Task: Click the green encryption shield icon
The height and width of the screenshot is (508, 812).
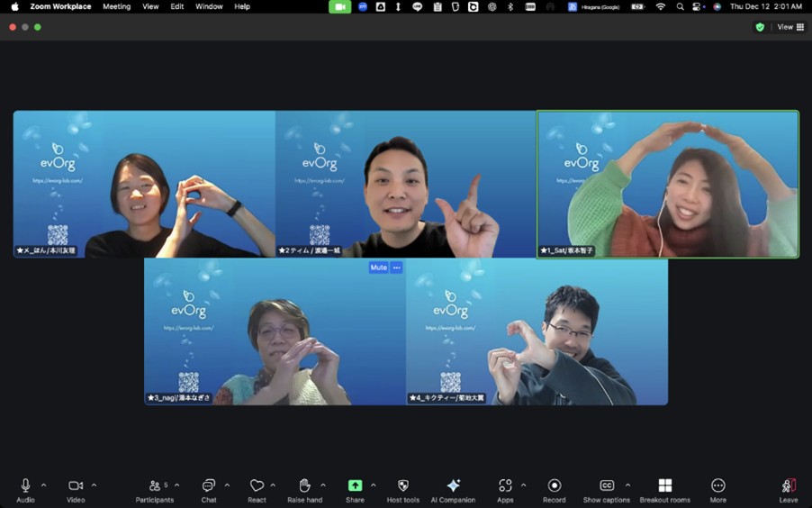Action: point(760,27)
